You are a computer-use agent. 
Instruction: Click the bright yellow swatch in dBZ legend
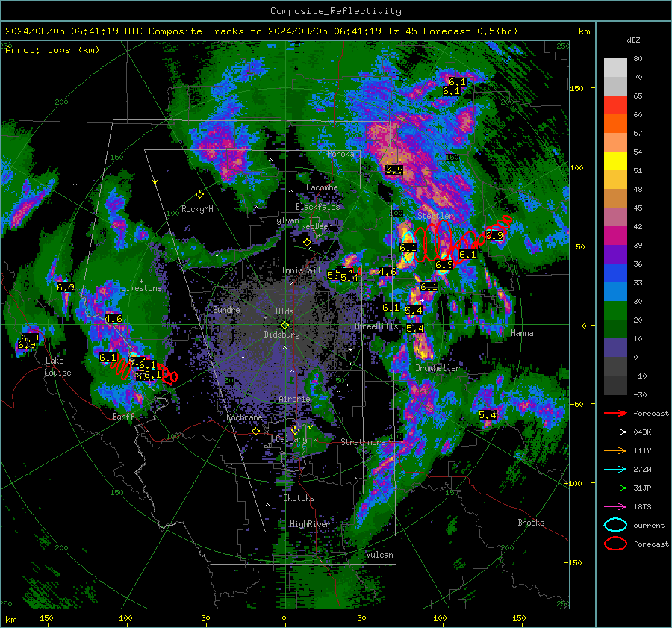615,161
